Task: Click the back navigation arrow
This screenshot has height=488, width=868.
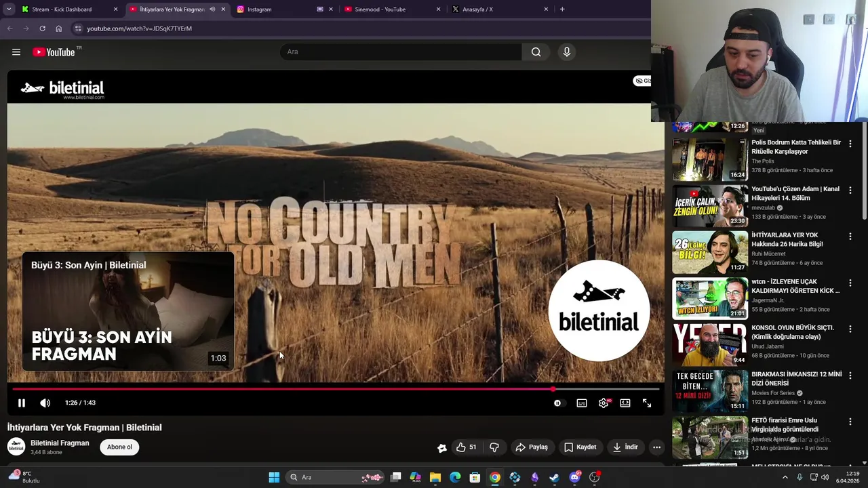Action: (x=9, y=28)
